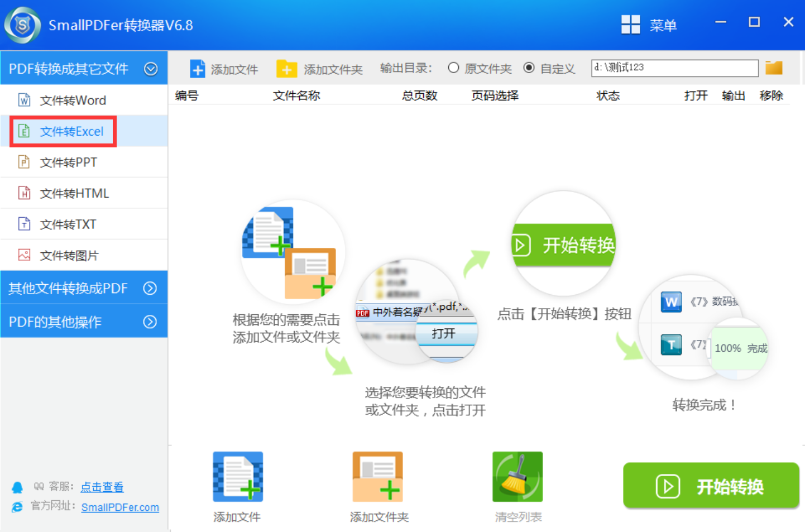The height and width of the screenshot is (532, 805).
Task: Click the 状态 column header
Action: (608, 95)
